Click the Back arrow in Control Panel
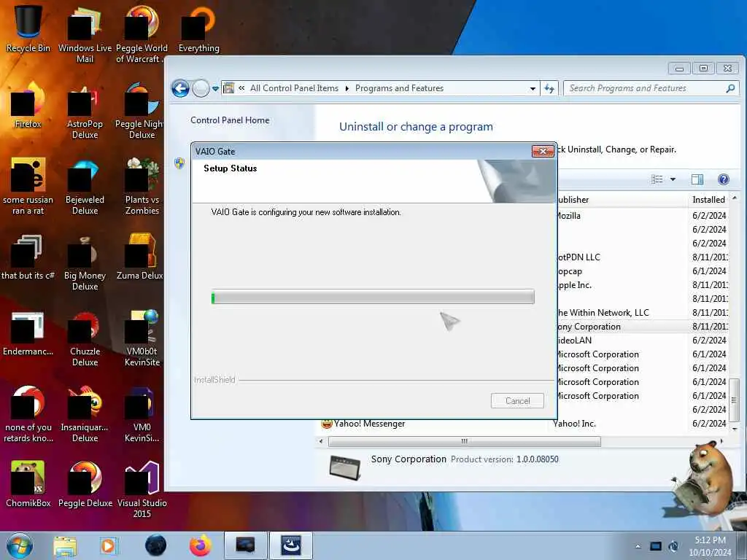 coord(181,88)
